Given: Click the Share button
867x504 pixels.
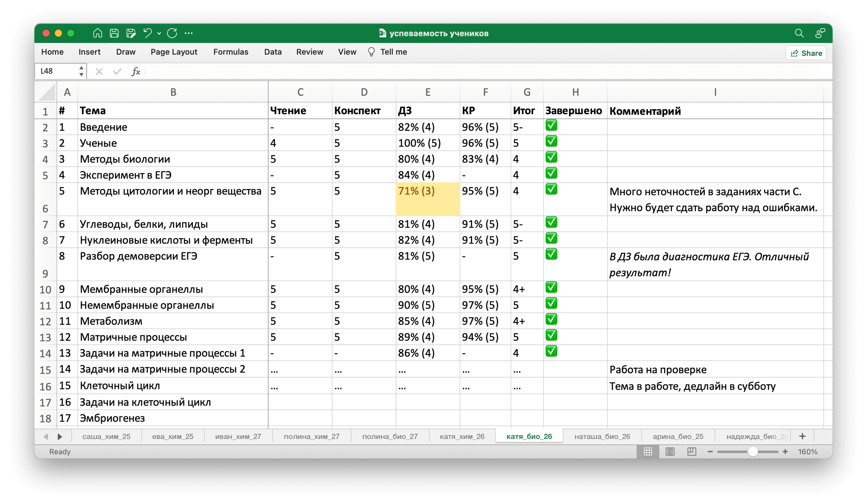Looking at the screenshot, I should [806, 53].
